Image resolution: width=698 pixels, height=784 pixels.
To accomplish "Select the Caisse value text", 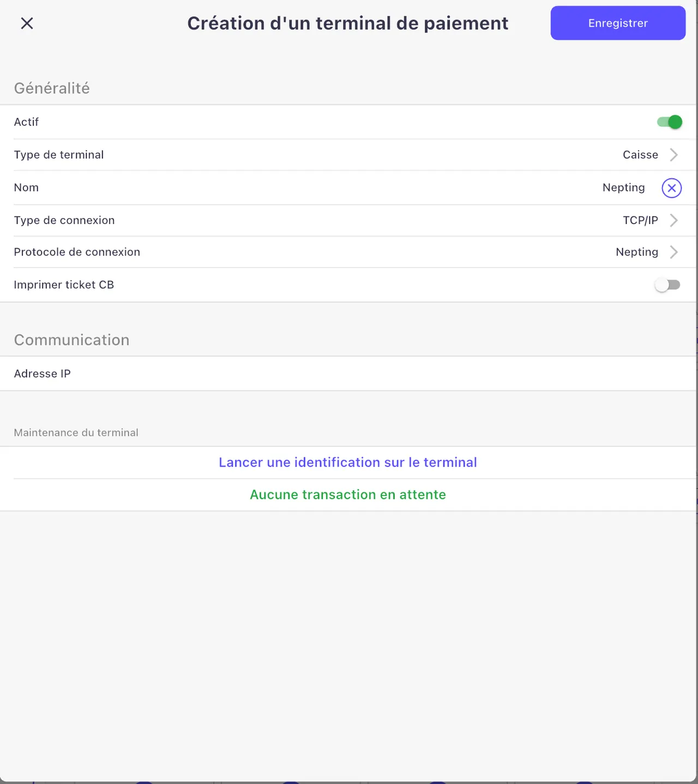I will pos(640,155).
